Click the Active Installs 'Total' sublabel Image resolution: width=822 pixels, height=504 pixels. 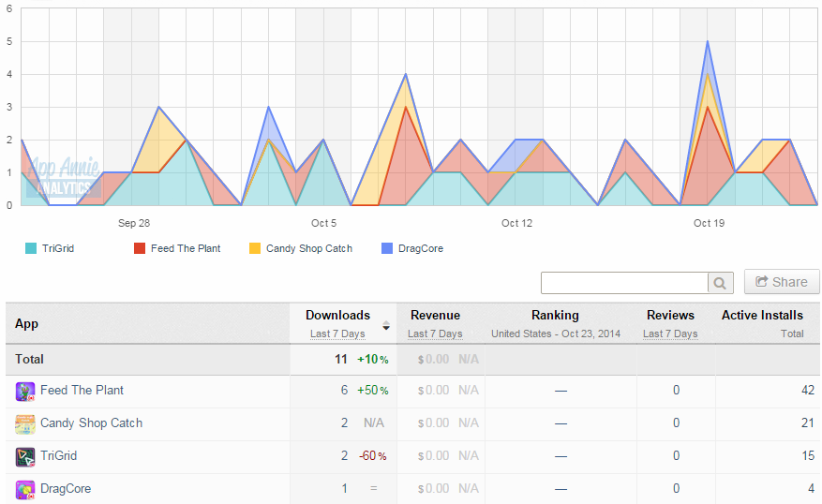pyautogui.click(x=792, y=334)
